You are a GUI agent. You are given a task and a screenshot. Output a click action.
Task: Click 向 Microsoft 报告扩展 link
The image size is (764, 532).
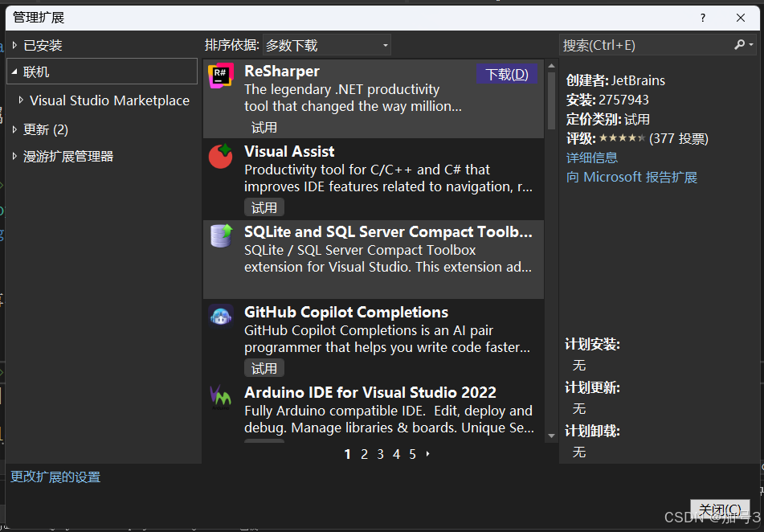coord(631,177)
